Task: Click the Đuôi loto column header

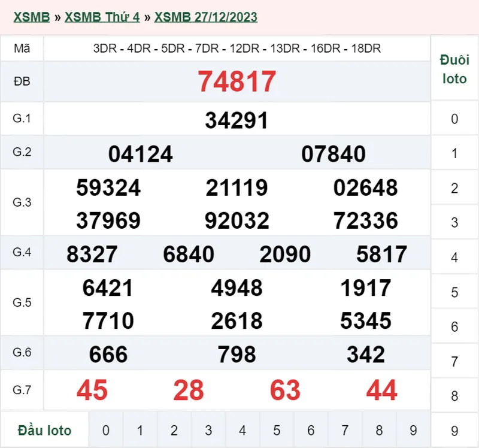Action: coord(454,69)
